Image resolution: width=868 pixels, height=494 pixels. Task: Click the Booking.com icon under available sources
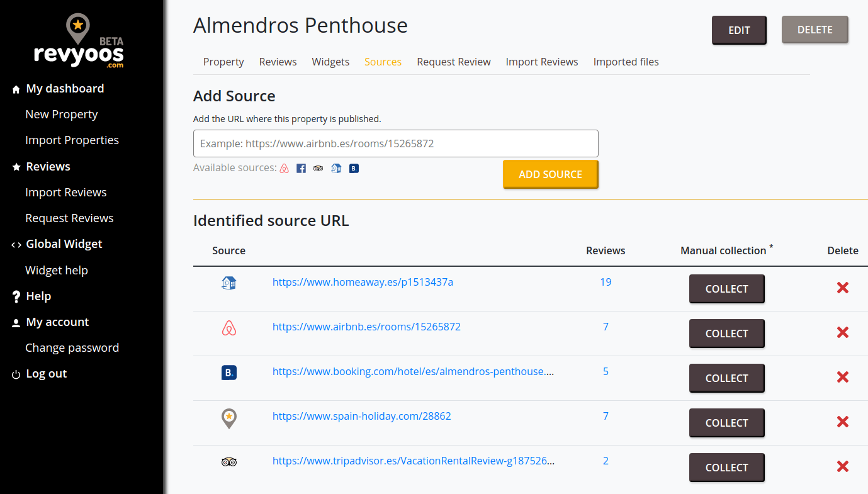354,169
